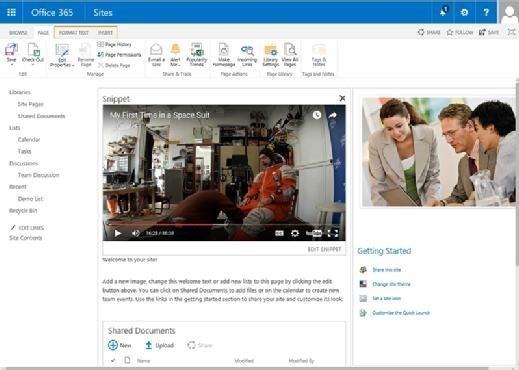Expand the Save button dropdown arrow

(11, 65)
